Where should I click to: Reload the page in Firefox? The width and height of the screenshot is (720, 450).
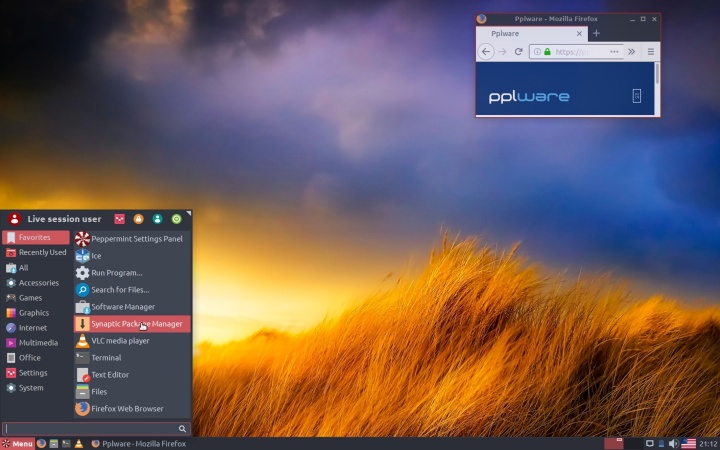pyautogui.click(x=518, y=52)
